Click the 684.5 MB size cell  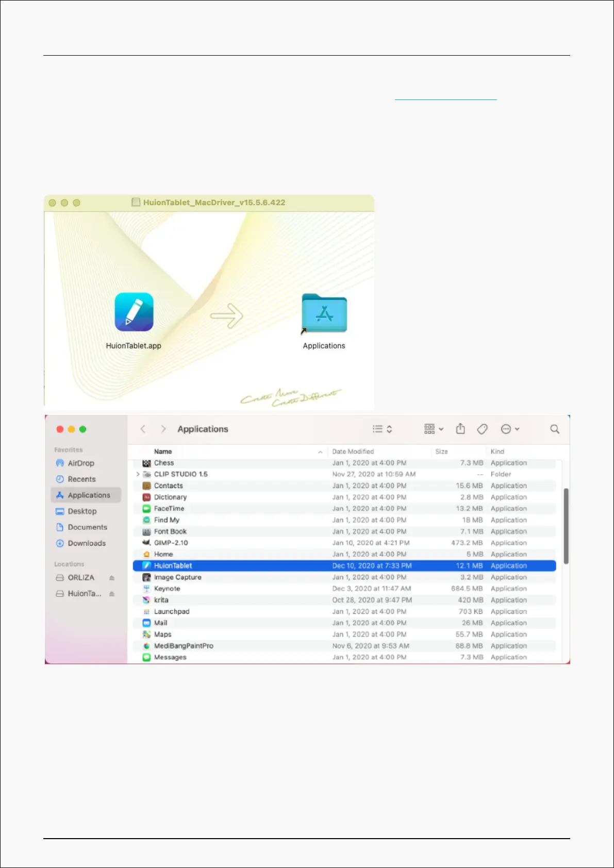(467, 589)
